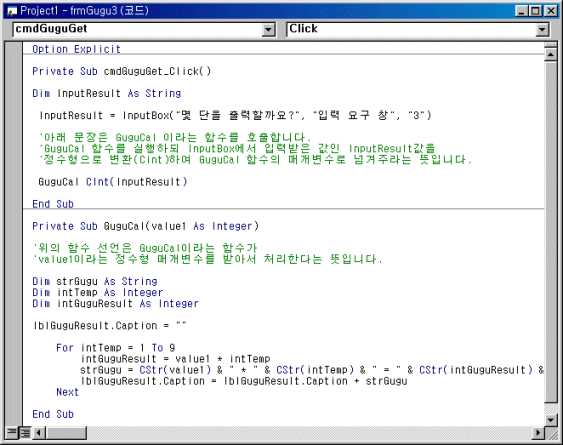Close the frmGugu3 code window
Viewport: 563px width, 445px height.
click(x=550, y=11)
